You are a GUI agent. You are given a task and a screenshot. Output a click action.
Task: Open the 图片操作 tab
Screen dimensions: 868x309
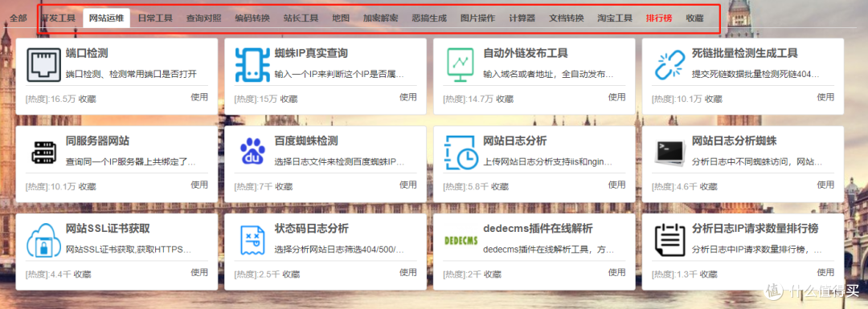(x=478, y=18)
